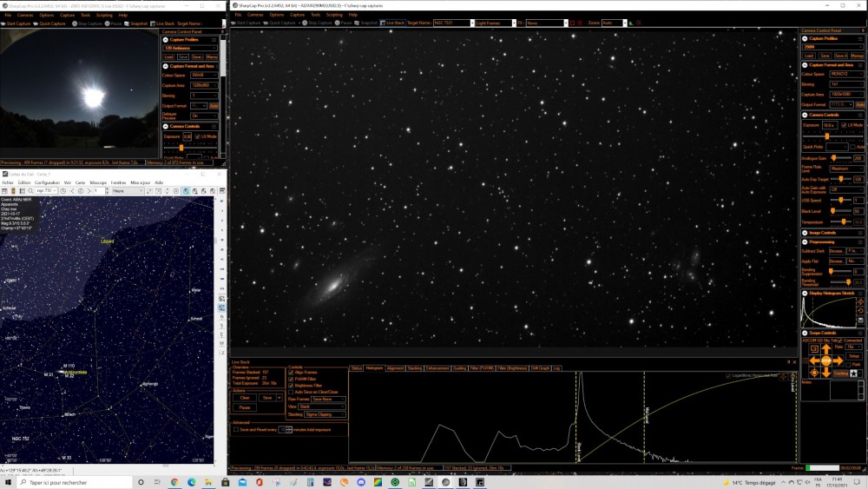868x489 pixels.
Task: Enable Save and Reset every checkbox
Action: coord(236,430)
